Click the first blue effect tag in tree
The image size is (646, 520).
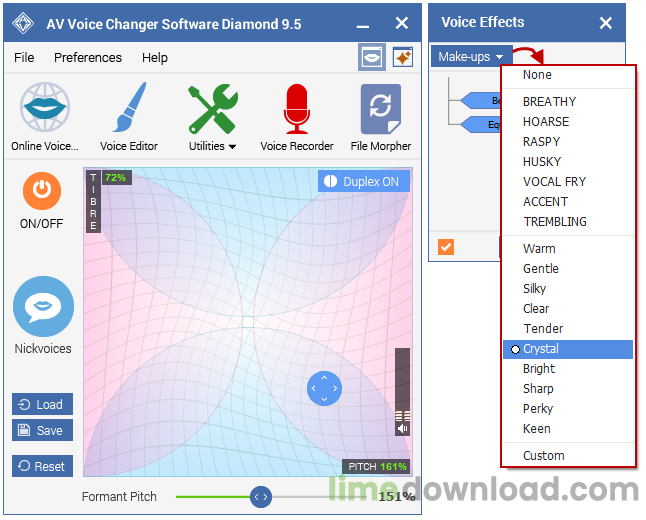[480, 101]
